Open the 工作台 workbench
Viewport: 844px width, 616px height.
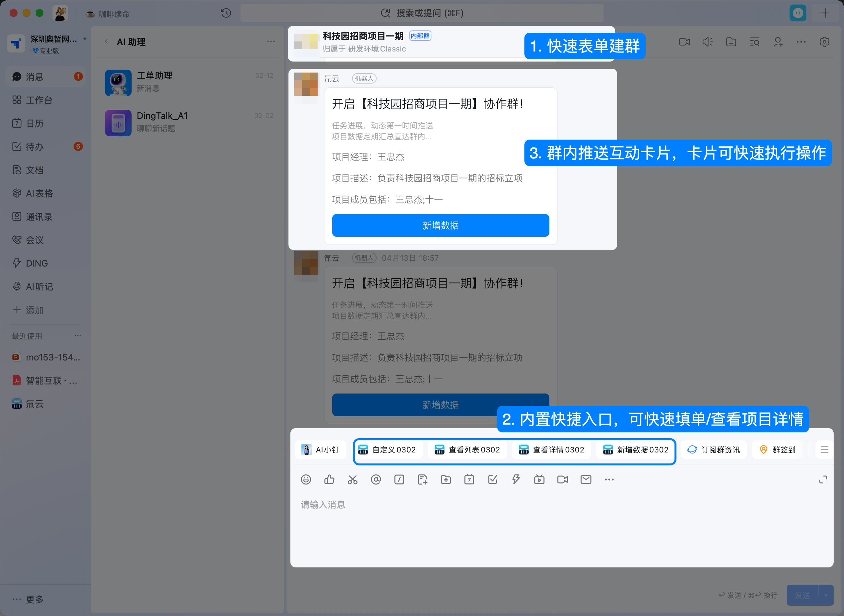[45, 100]
